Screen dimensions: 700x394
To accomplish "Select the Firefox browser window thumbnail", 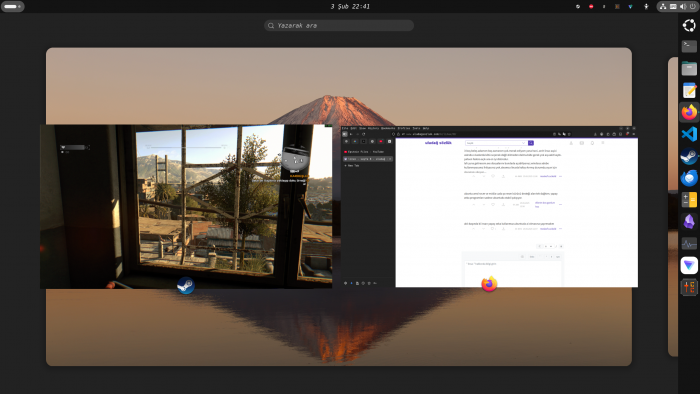I will [x=489, y=207].
